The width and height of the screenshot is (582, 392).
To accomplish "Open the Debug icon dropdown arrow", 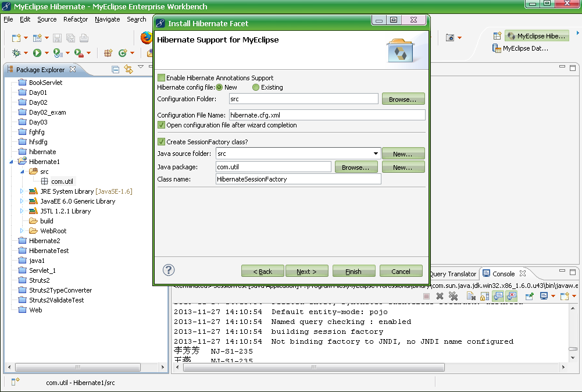I will pyautogui.click(x=26, y=53).
